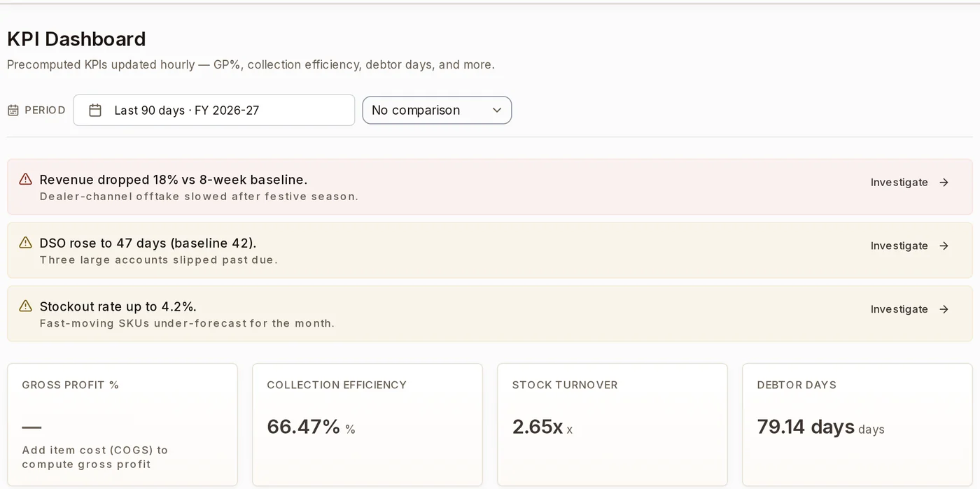This screenshot has height=489, width=980.
Task: Open the Gross Profit % card
Action: 122,425
